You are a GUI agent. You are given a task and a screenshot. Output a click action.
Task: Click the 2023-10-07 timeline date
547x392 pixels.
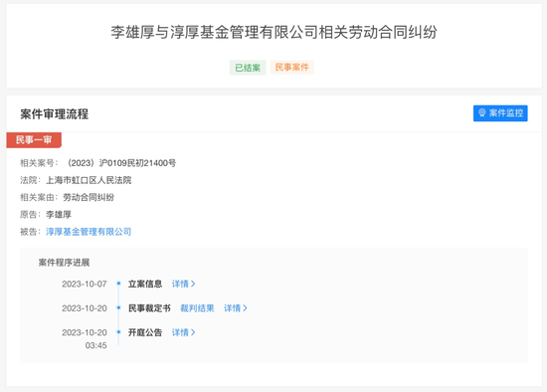coord(85,285)
